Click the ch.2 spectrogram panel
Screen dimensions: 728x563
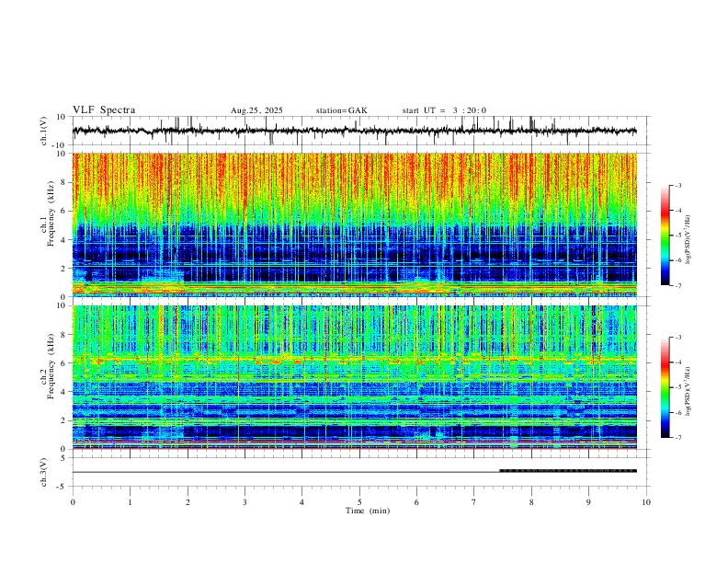(x=354, y=377)
